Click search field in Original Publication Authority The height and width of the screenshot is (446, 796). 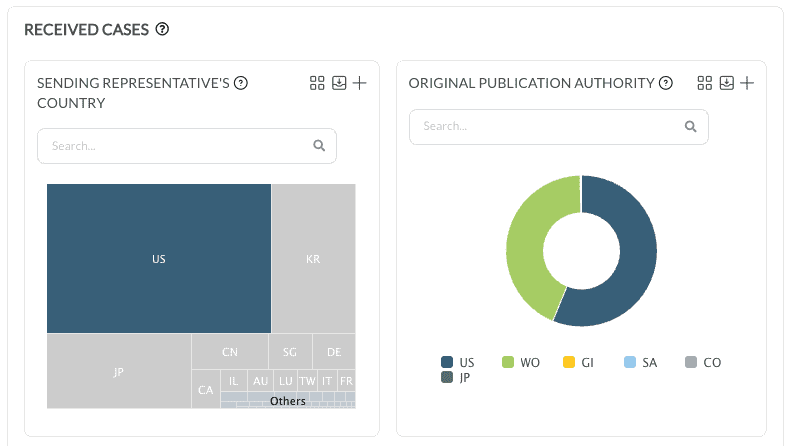tap(559, 127)
